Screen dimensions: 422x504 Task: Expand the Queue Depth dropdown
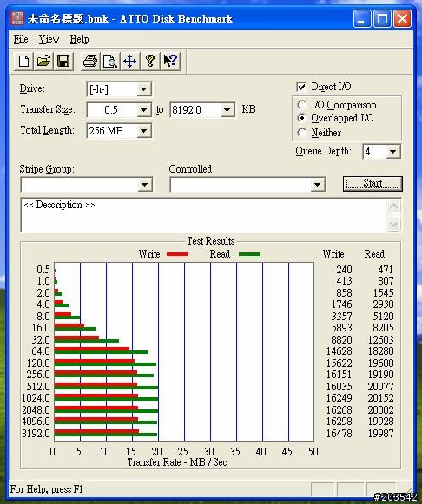(x=392, y=152)
